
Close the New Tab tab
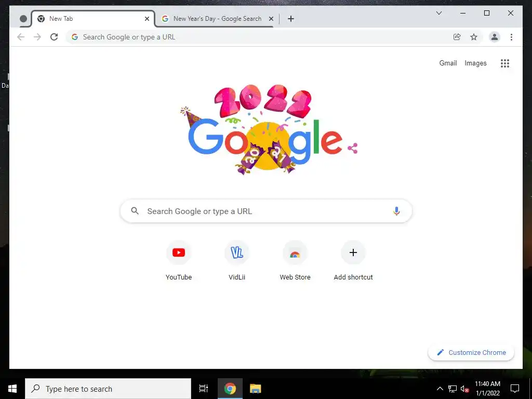tap(147, 19)
